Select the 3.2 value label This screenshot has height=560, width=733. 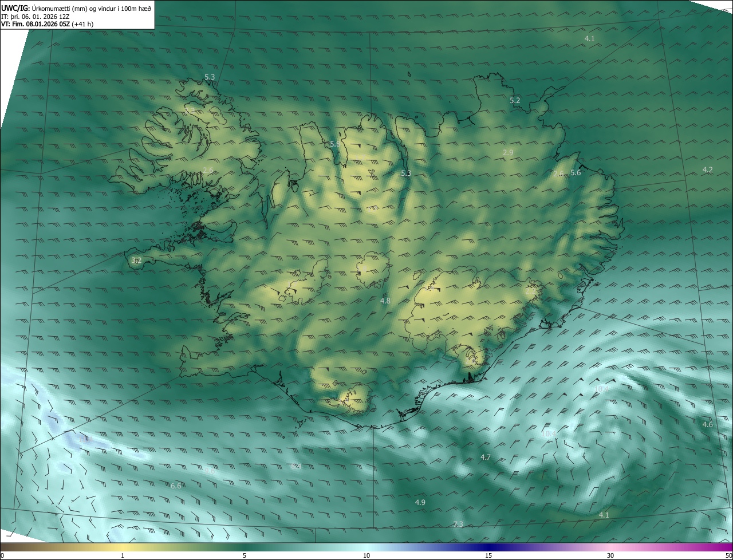(x=136, y=261)
